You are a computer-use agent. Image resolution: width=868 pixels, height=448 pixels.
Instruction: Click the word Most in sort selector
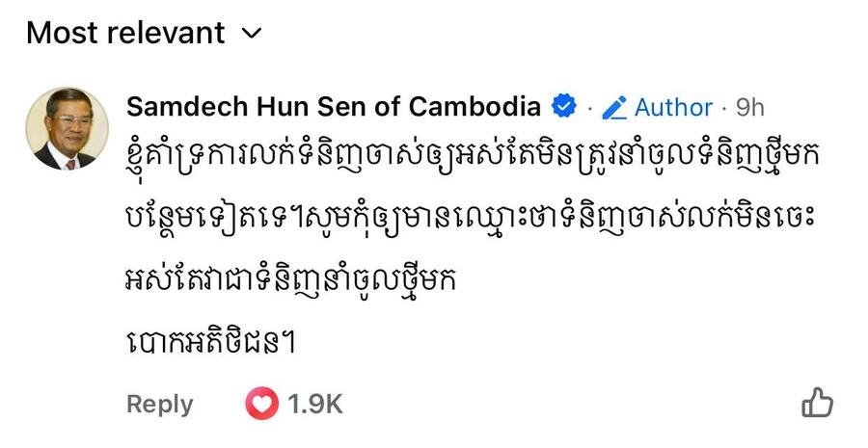tap(63, 34)
